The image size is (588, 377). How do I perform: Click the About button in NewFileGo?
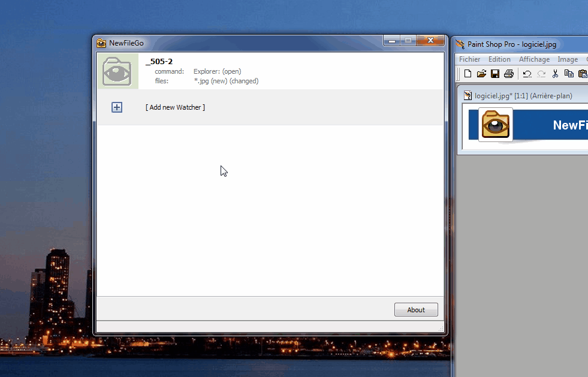pyautogui.click(x=416, y=310)
